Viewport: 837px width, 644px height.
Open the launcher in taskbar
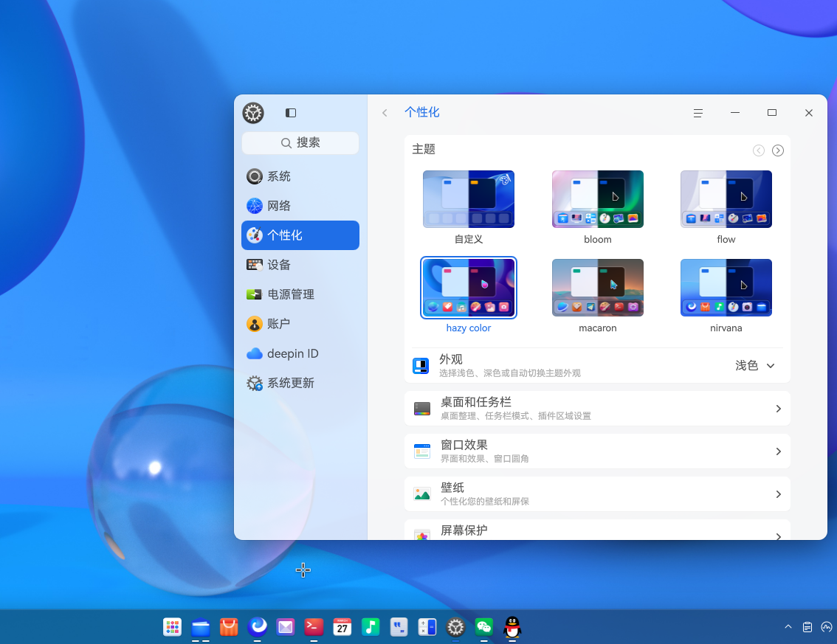pyautogui.click(x=173, y=627)
